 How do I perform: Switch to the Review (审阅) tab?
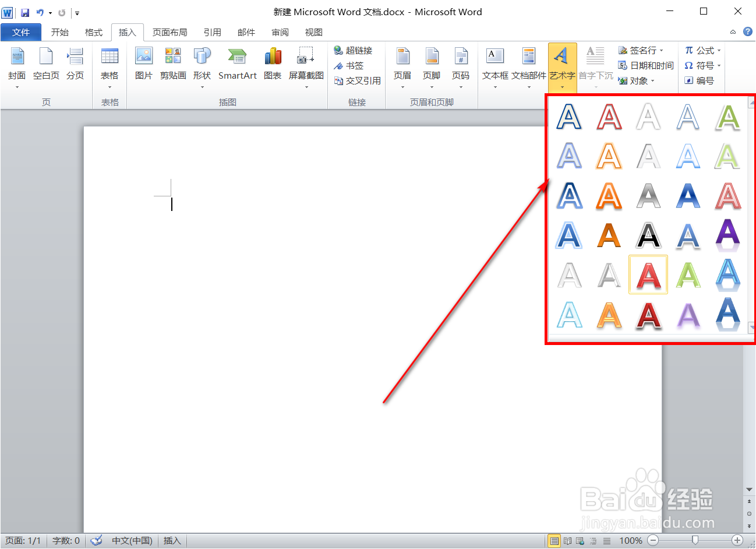tap(280, 32)
